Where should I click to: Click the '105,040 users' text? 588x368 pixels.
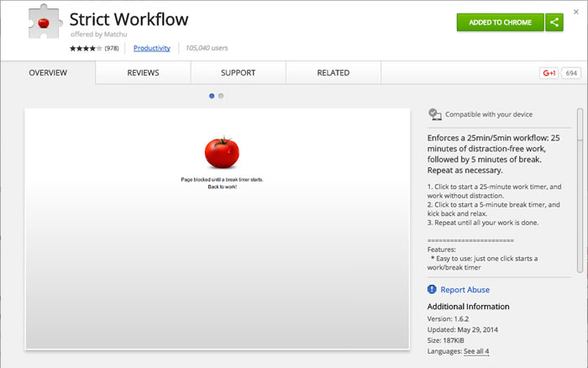pos(207,48)
